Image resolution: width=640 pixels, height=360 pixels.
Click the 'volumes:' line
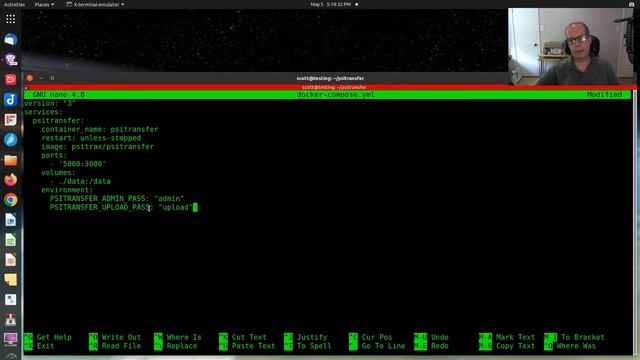click(58, 173)
